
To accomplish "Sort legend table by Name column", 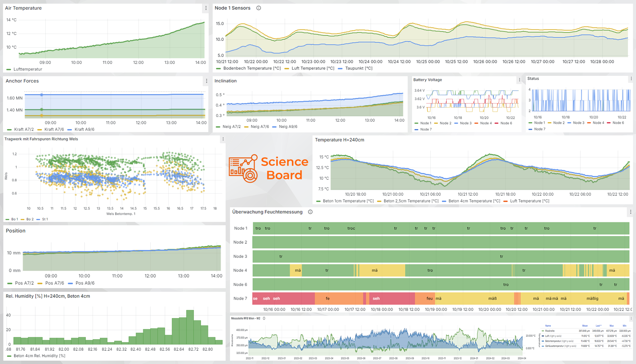I will [548, 326].
